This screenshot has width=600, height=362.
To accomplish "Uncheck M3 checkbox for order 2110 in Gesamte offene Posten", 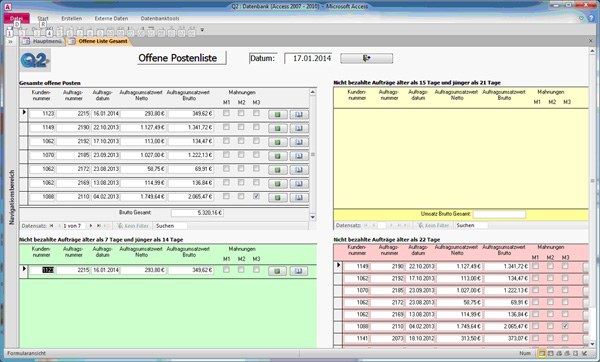I will (256, 196).
